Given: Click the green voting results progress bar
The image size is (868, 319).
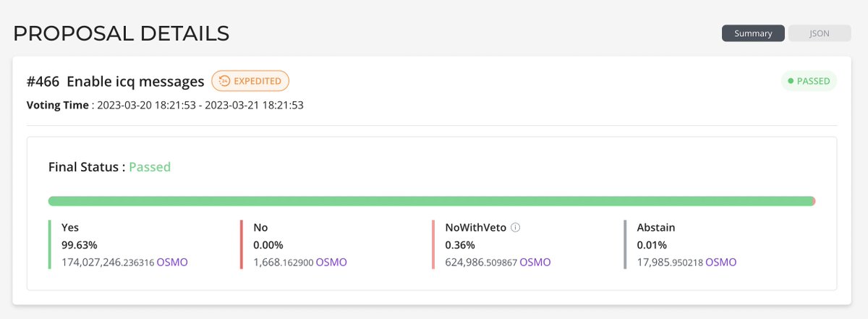Looking at the screenshot, I should click(x=431, y=201).
